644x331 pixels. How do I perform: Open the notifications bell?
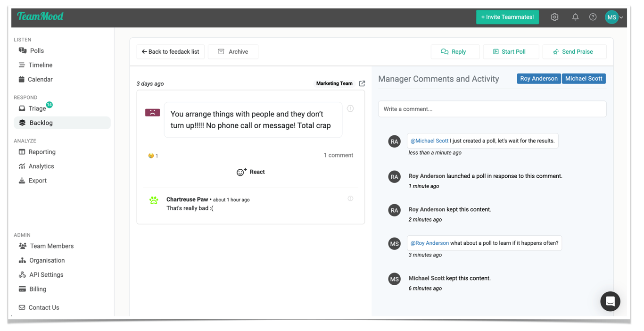coord(575,17)
